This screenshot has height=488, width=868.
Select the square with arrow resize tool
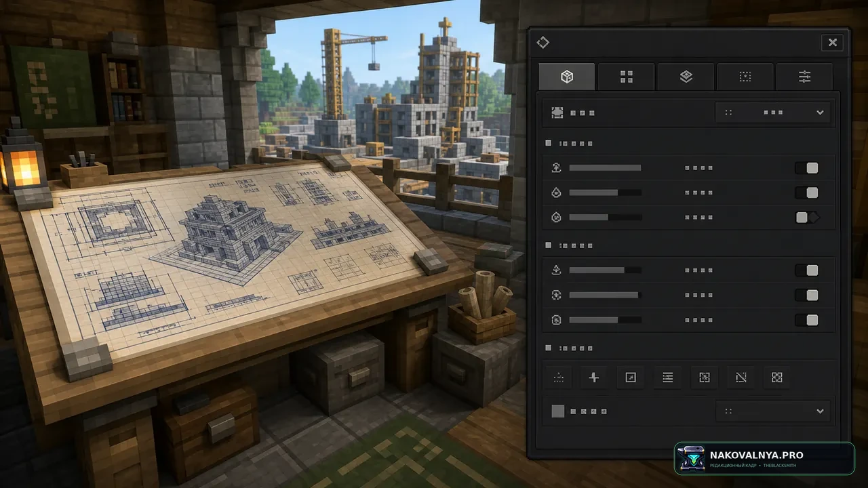pyautogui.click(x=631, y=378)
